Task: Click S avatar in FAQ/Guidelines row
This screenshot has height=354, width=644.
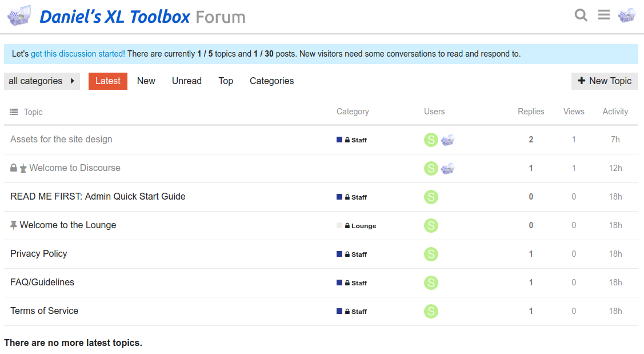Action: (431, 283)
